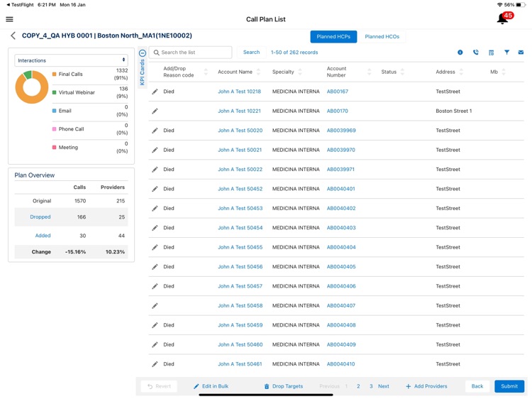The height and width of the screenshot is (399, 532).
Task: Edit row John A Test 50458 pencil
Action: click(x=155, y=305)
